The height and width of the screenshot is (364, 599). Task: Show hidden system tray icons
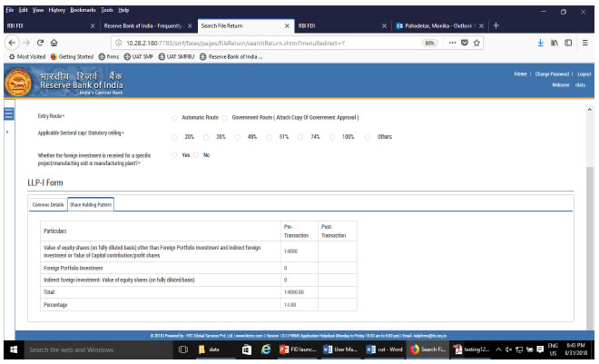tap(500, 349)
